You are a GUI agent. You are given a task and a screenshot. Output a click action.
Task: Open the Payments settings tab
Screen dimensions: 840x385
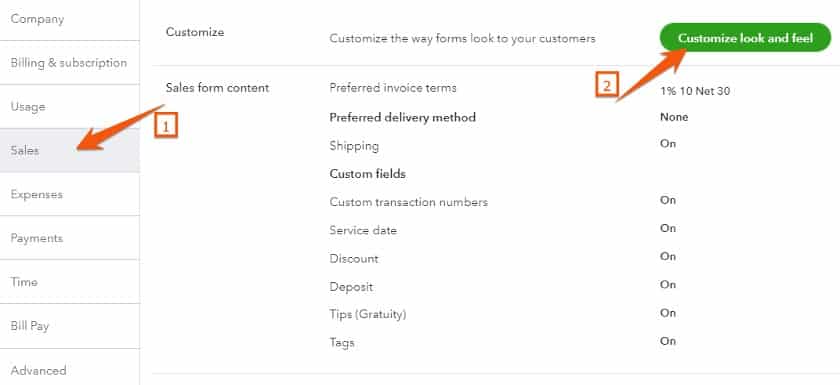click(70, 238)
